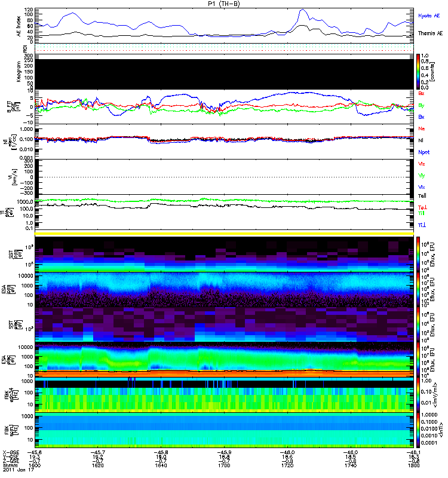Click the 1700 time tick label
This screenshot has width=448, height=478.
(224, 465)
